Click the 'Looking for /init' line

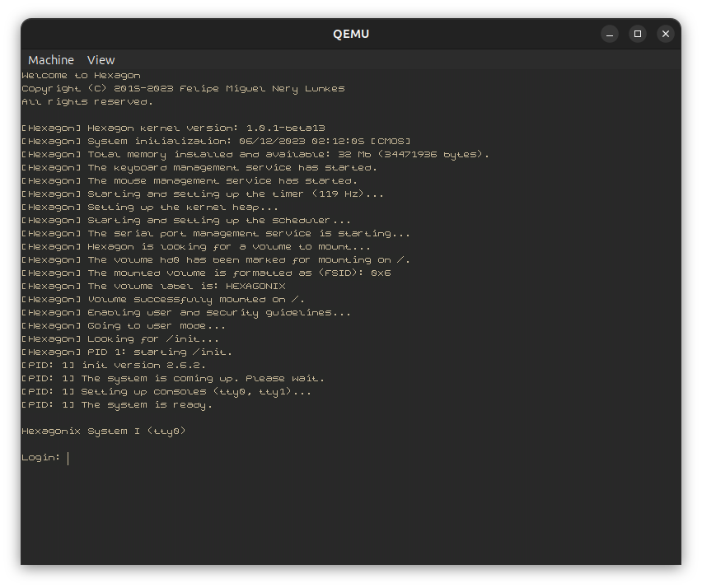tap(120, 339)
